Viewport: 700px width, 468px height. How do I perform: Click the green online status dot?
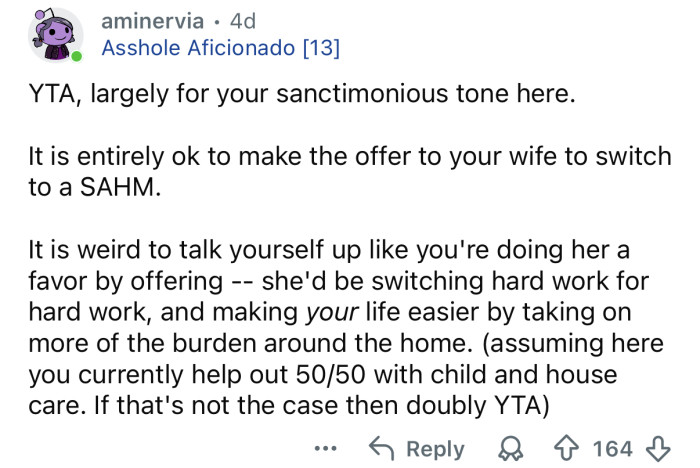point(76,56)
